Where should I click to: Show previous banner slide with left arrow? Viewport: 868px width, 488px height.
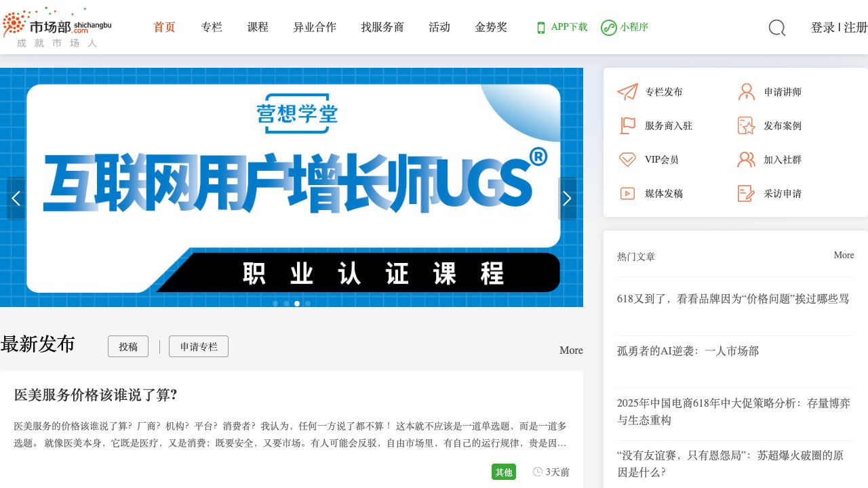16,199
